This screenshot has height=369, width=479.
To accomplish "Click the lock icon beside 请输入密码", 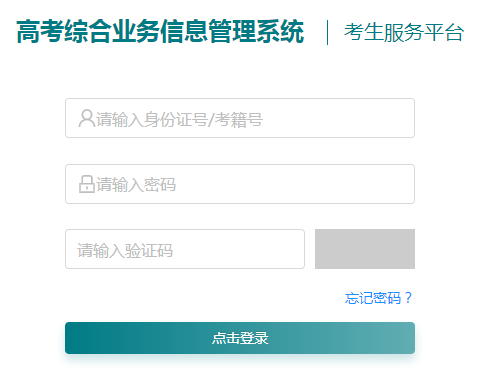I will coord(87,184).
